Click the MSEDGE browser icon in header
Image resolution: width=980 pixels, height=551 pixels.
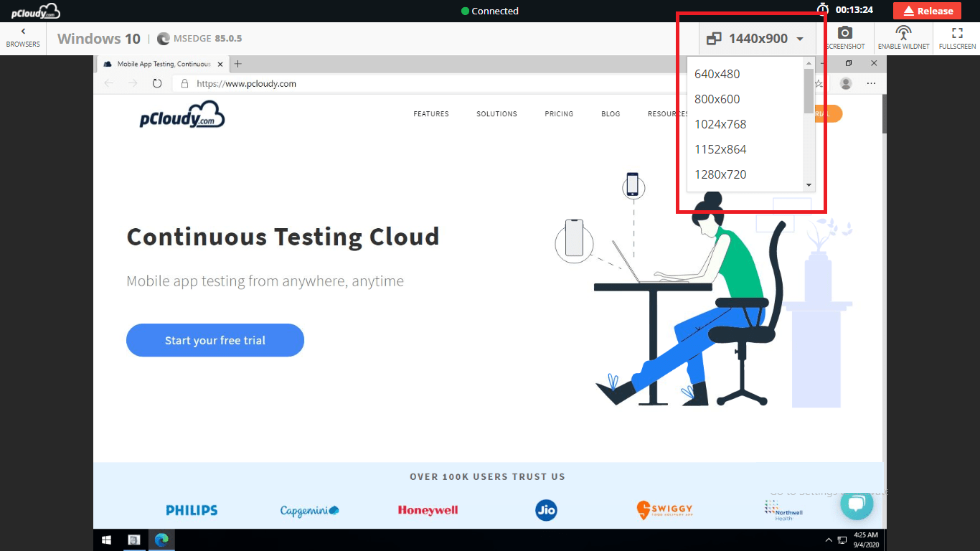(x=163, y=39)
